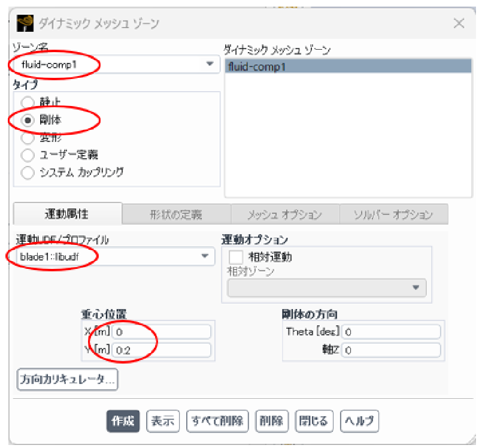
Task: Close the ダイナミック メッシュ ゾーン dialog
Action: point(459,23)
